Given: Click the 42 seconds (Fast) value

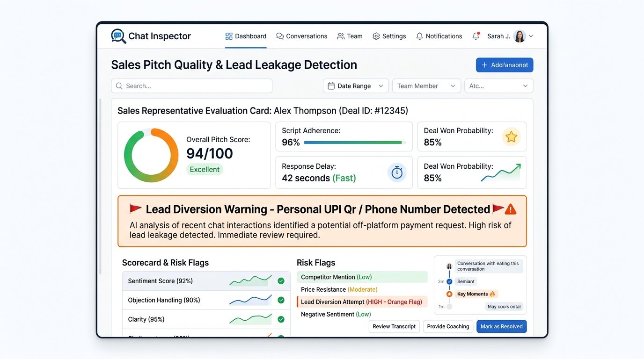Looking at the screenshot, I should click(319, 178).
